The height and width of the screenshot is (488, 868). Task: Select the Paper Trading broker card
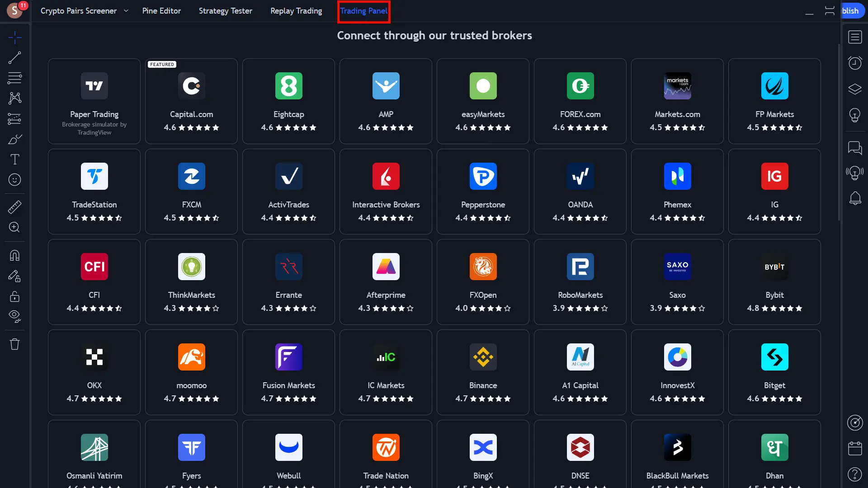(x=94, y=101)
